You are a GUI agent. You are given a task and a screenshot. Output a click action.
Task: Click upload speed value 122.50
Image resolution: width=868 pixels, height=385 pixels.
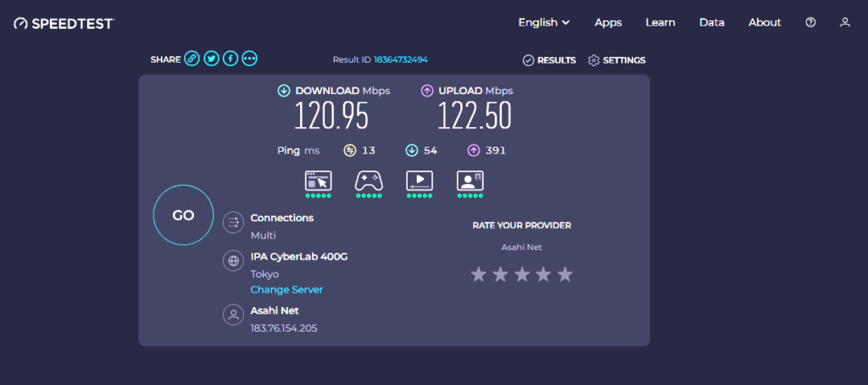pyautogui.click(x=475, y=116)
